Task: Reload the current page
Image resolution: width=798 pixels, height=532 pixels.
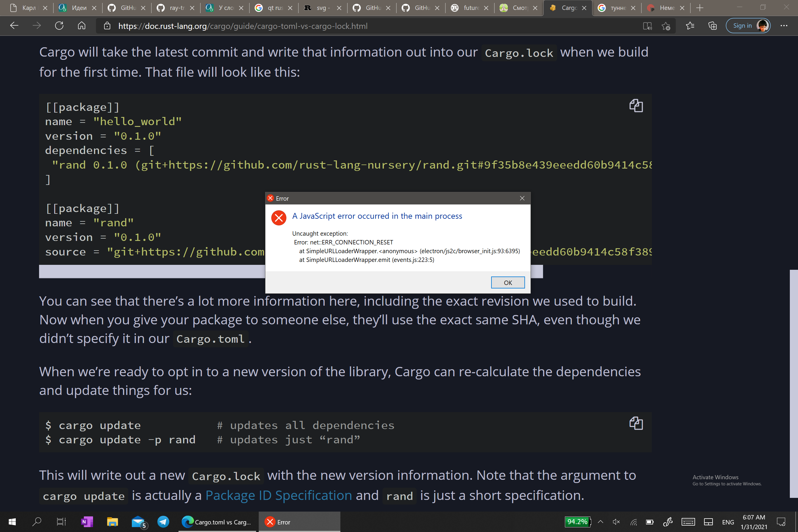Action: [x=60, y=26]
